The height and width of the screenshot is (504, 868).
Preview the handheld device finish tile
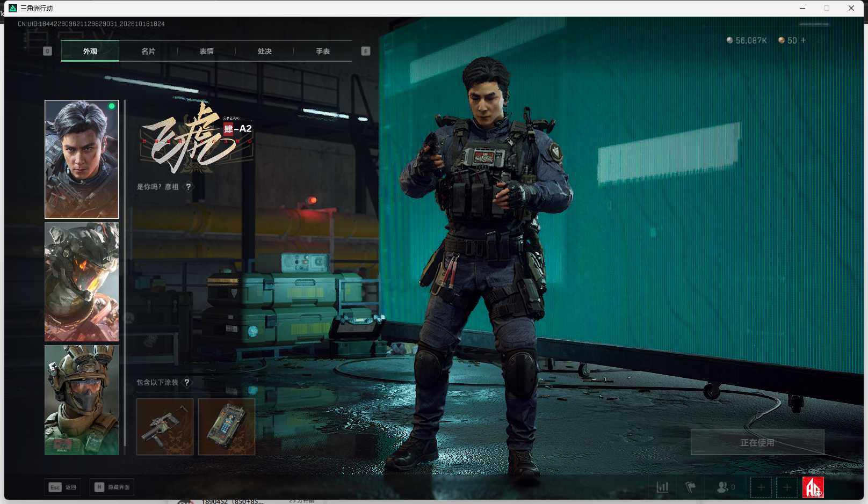pyautogui.click(x=227, y=427)
